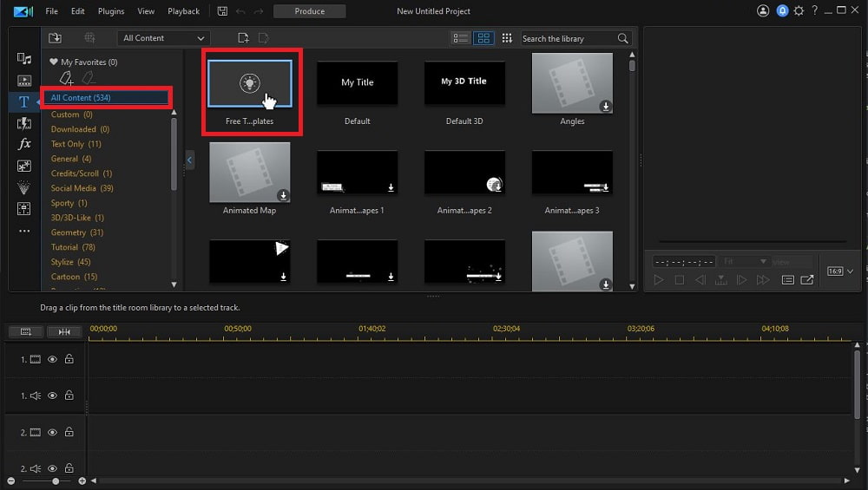Click the timeline zoom slider handle
The width and height of the screenshot is (868, 490).
click(56, 481)
